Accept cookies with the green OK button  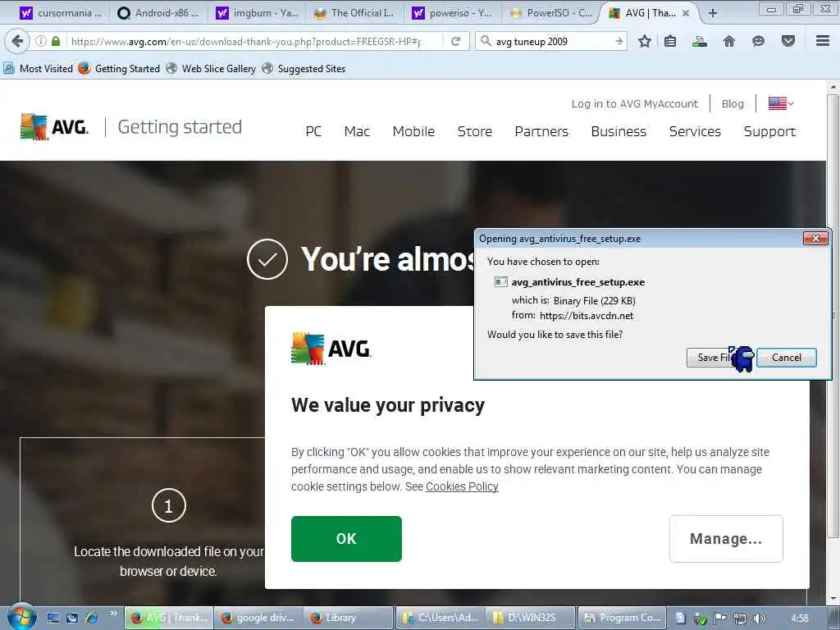click(346, 539)
